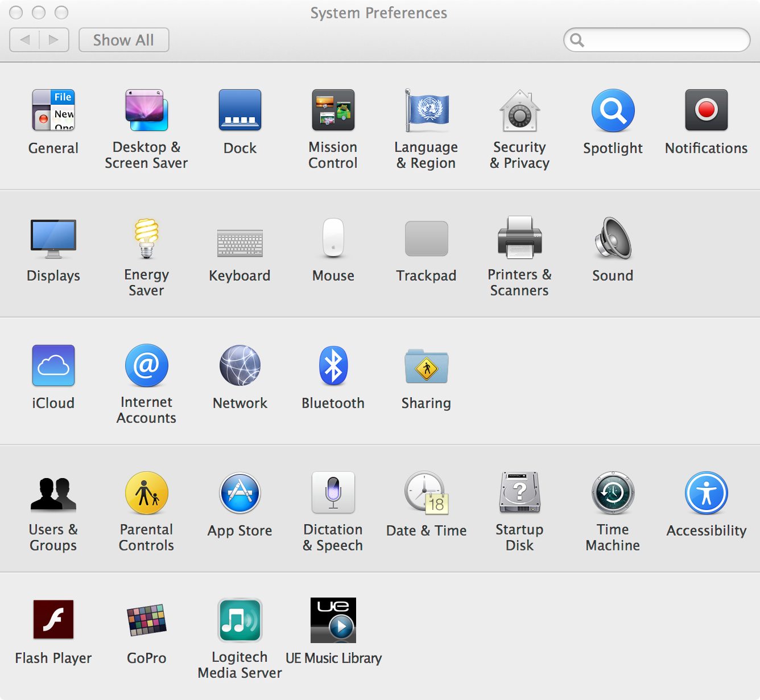Screen dimensions: 760x700
Task: Open Bluetooth preferences
Action: tap(333, 365)
